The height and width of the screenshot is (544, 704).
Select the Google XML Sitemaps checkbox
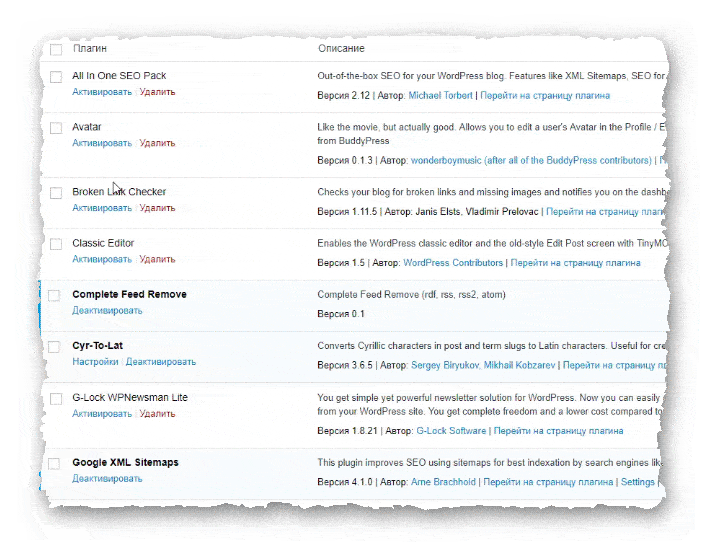coord(54,464)
